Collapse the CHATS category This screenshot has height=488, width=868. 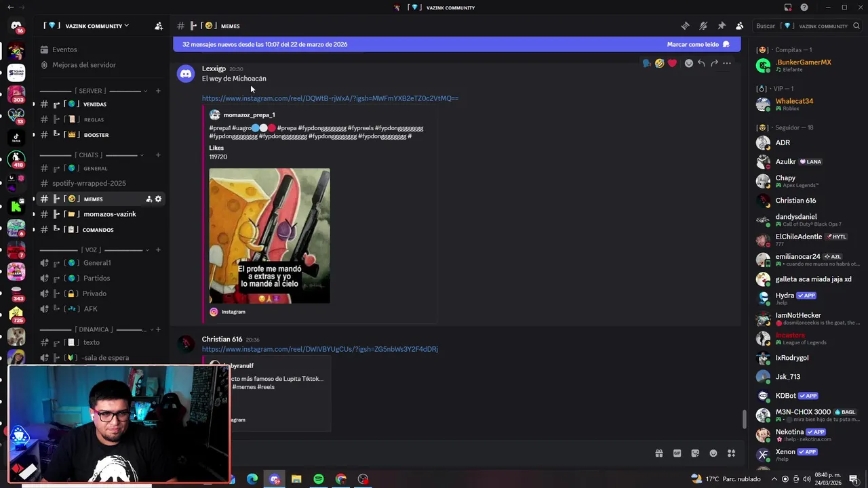tap(92, 155)
